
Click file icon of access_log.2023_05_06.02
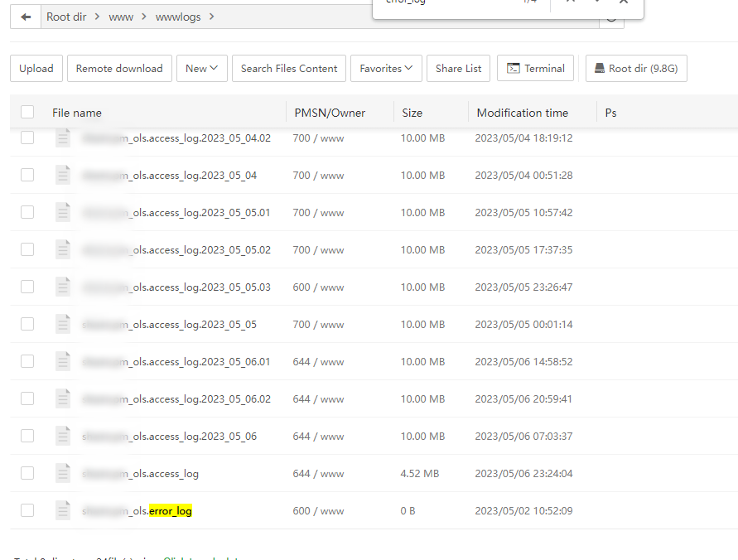[63, 398]
